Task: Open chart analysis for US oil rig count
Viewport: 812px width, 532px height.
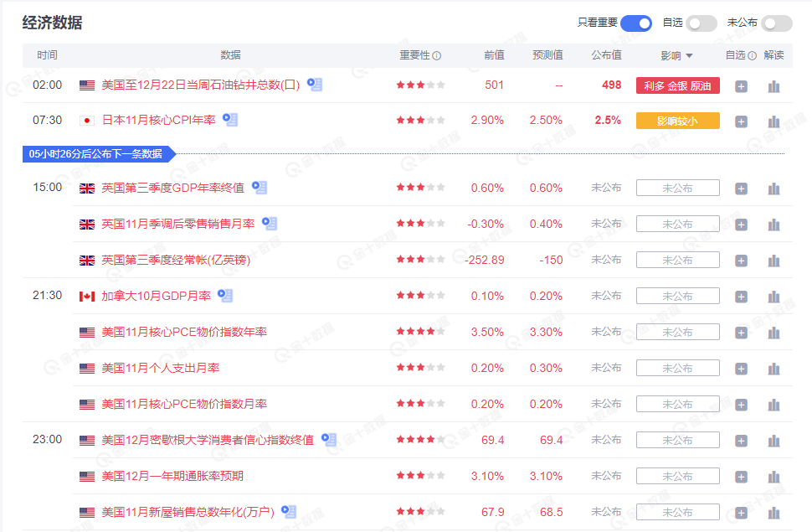Action: (773, 86)
